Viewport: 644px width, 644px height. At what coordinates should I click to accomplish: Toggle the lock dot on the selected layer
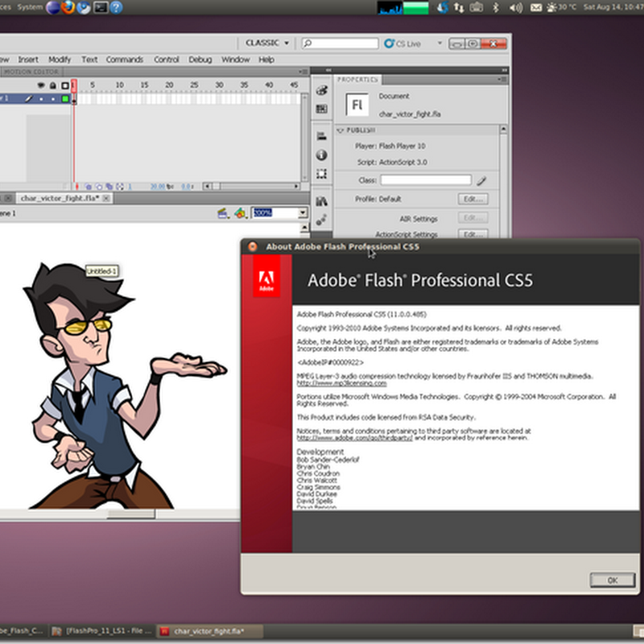tap(53, 98)
